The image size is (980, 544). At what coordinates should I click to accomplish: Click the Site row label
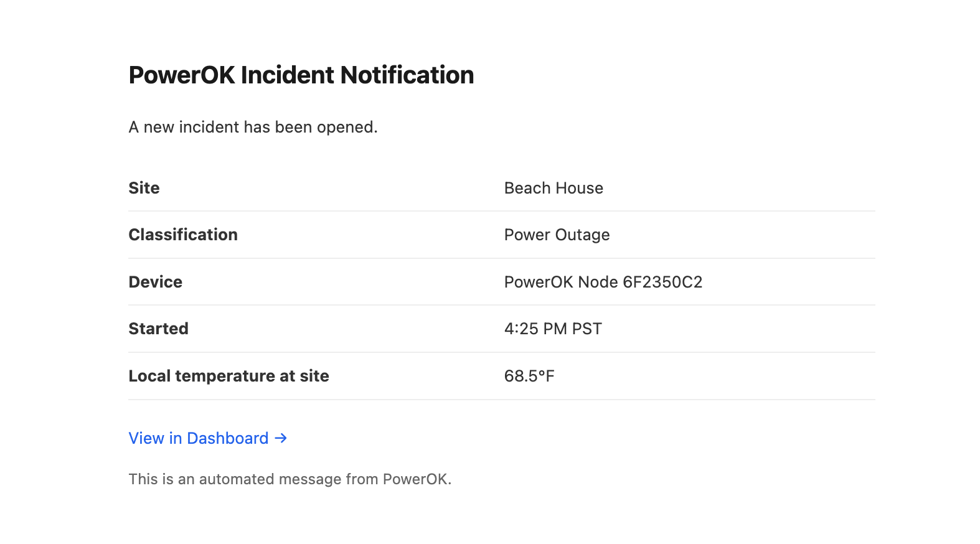pyautogui.click(x=144, y=187)
